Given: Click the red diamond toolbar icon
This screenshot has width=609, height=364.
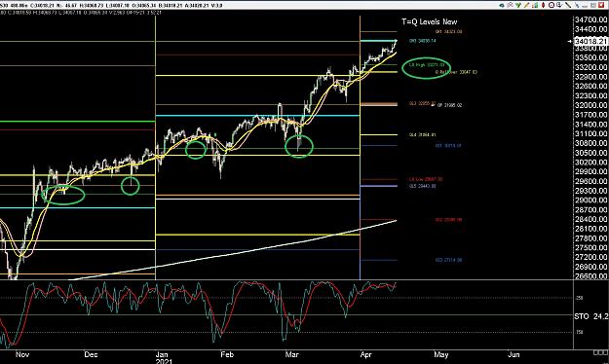Looking at the screenshot, I should (543, 5).
